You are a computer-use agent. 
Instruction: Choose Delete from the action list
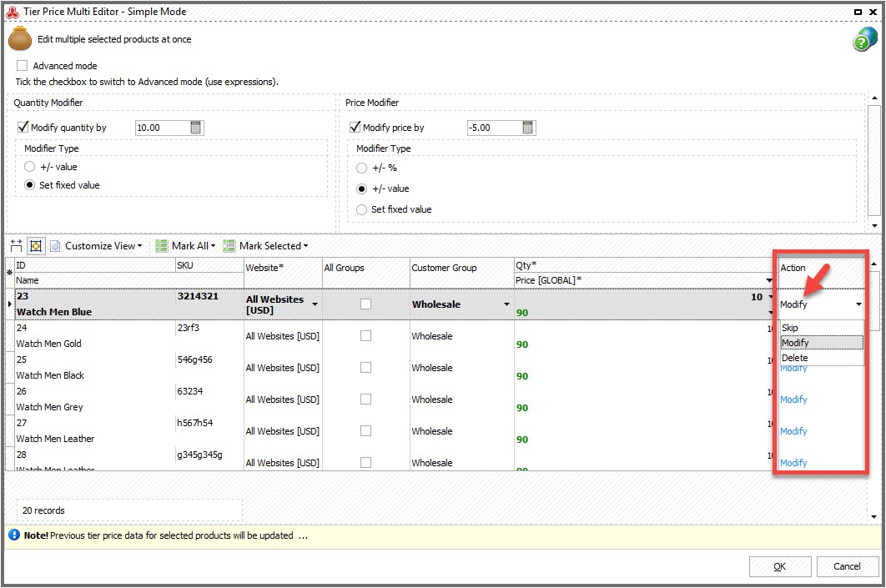(822, 358)
